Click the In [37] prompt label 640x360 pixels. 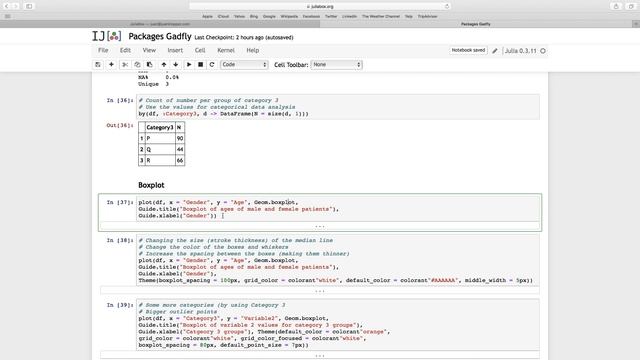click(x=120, y=202)
